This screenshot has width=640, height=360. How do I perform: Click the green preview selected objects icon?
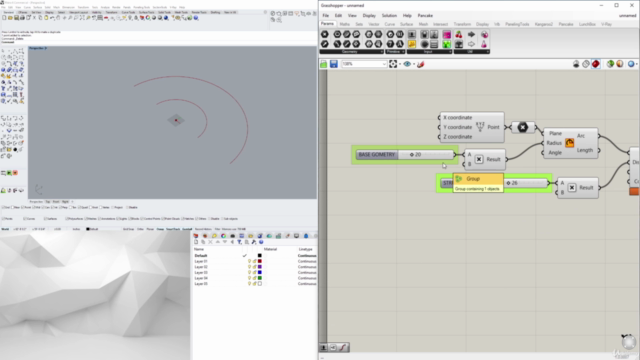(610, 64)
